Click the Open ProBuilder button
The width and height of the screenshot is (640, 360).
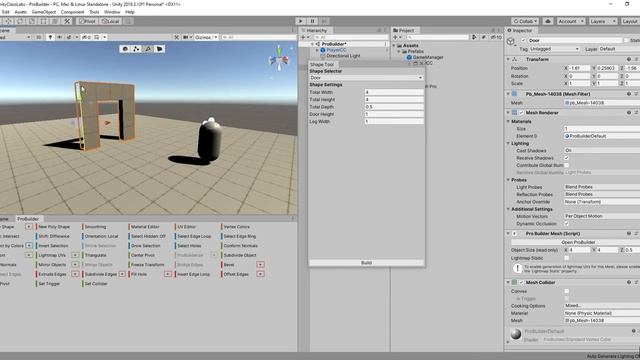578,242
